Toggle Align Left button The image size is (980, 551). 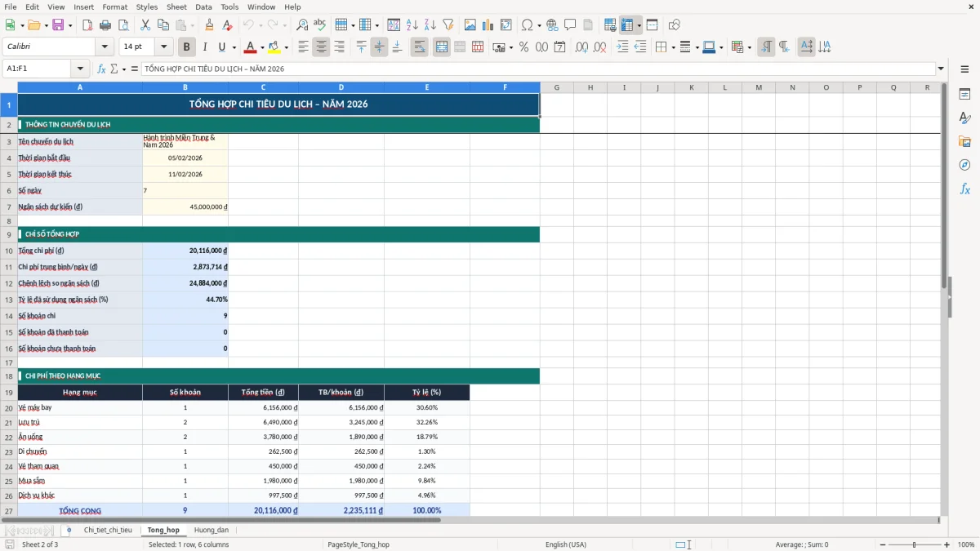(303, 47)
